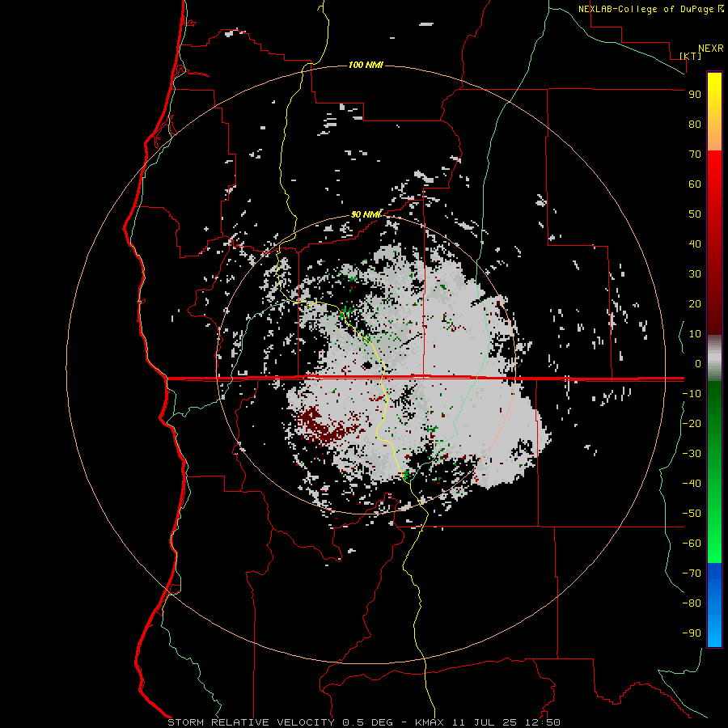Screen dimensions: 728x728
Task: Select the 0 value on the velocity scale
Action: coord(698,364)
